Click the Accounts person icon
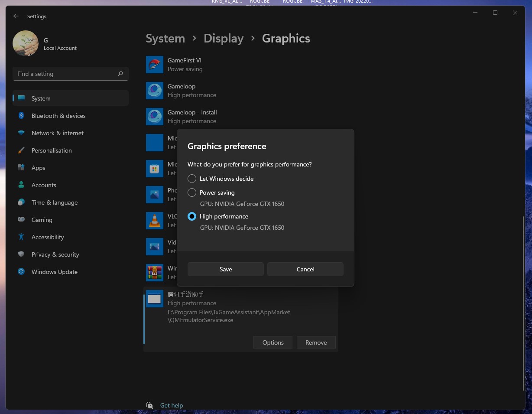Viewport: 532px width, 414px height. pyautogui.click(x=21, y=185)
